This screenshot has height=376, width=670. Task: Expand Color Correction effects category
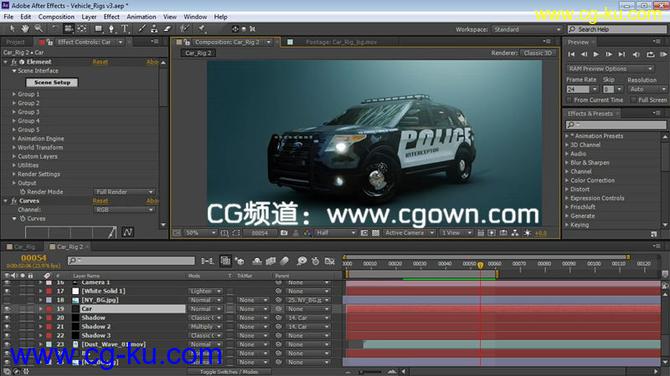click(567, 180)
